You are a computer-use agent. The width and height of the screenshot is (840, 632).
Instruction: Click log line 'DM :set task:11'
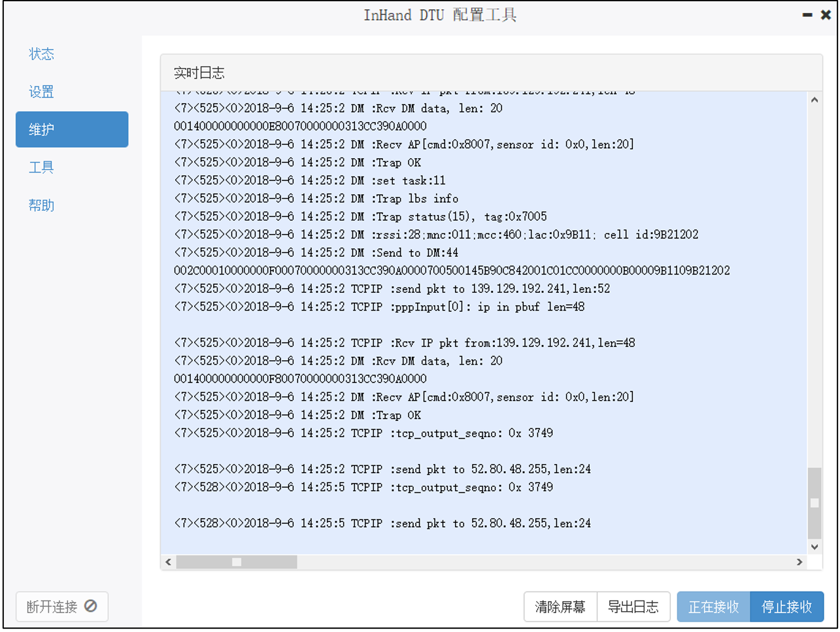click(310, 180)
